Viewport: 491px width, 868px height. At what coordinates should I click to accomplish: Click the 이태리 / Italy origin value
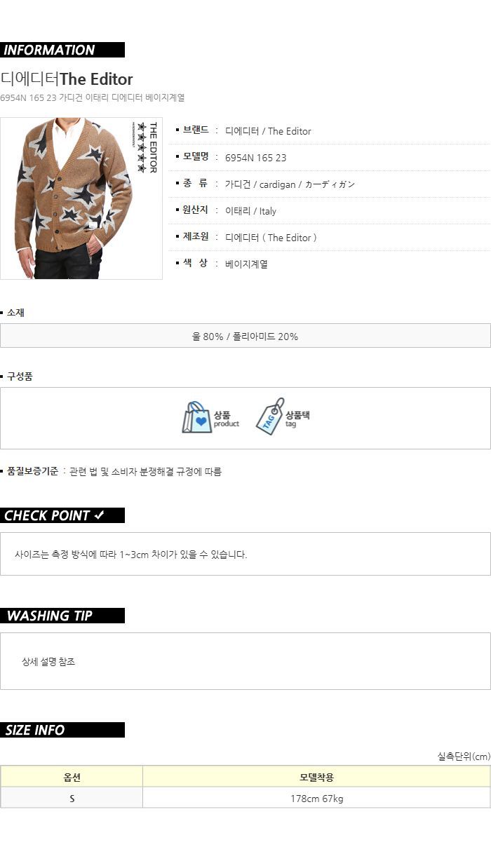250,211
